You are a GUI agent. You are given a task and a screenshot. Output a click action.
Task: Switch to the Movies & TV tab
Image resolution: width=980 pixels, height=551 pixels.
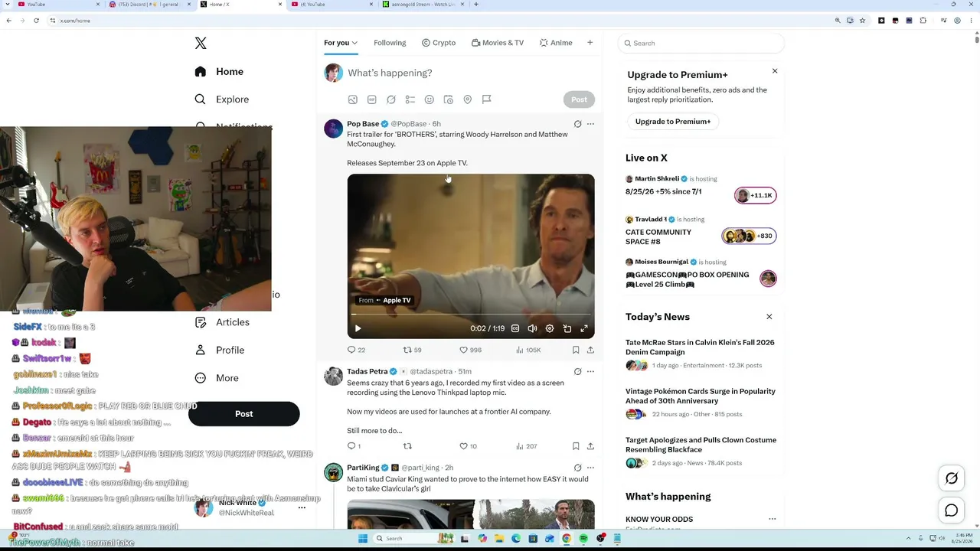click(x=498, y=43)
